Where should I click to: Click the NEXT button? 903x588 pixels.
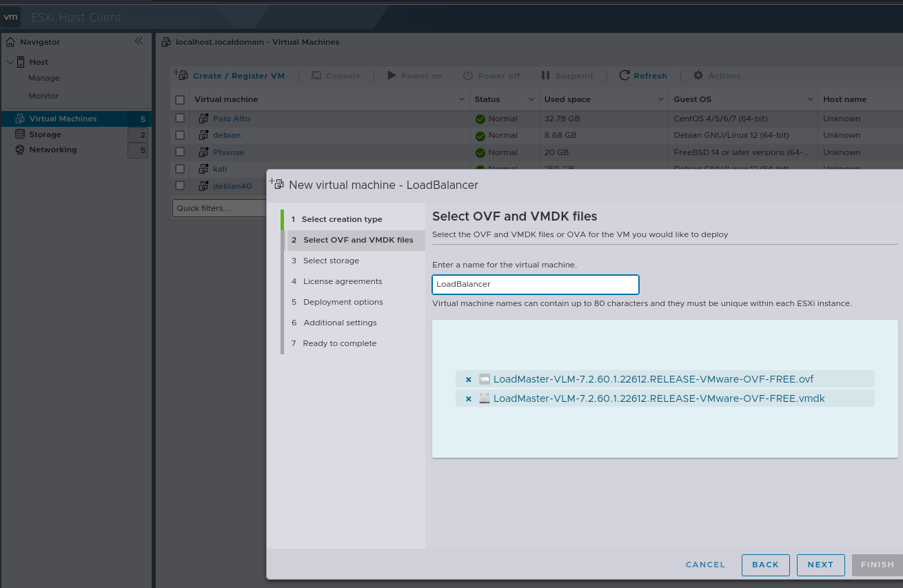(x=820, y=565)
